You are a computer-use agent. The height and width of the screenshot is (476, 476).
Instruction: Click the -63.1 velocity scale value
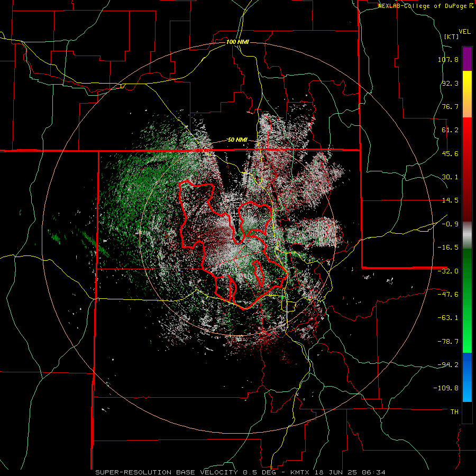click(448, 318)
